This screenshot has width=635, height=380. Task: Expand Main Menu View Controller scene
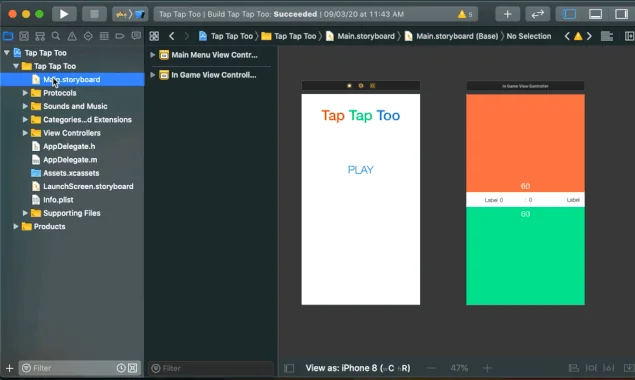[153, 55]
